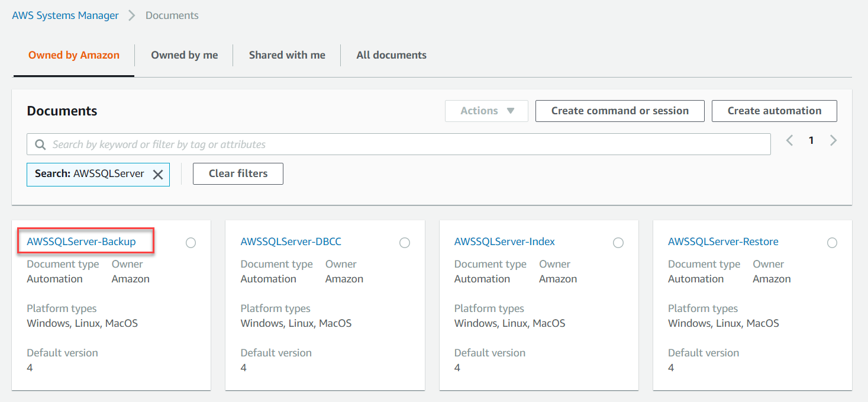Image resolution: width=868 pixels, height=402 pixels.
Task: Open the Actions dropdown
Action: [x=486, y=111]
